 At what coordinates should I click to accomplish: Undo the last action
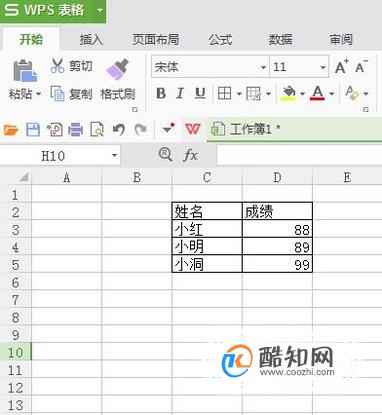point(118,129)
